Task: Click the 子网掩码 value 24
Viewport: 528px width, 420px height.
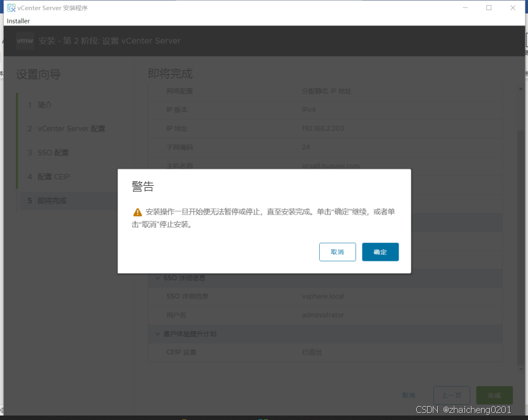Action: click(x=306, y=147)
